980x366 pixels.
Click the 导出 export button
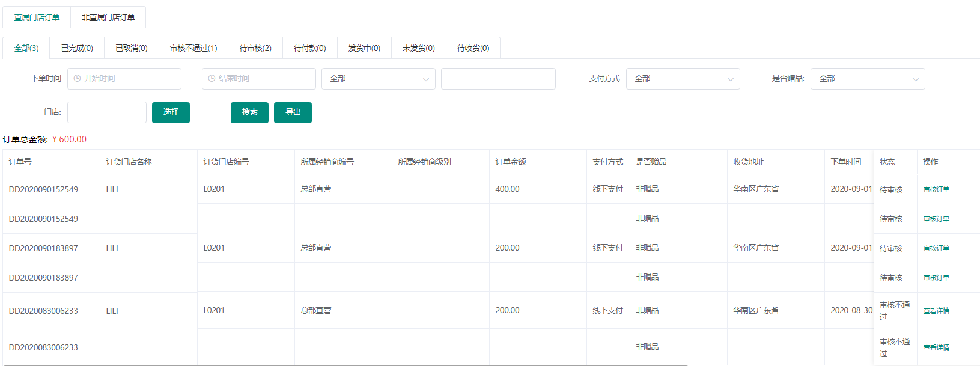(x=293, y=112)
